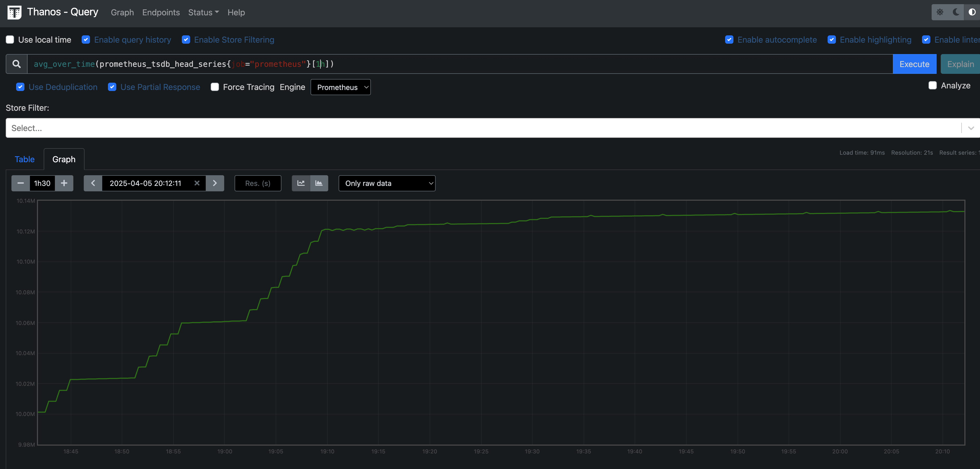The height and width of the screenshot is (469, 980).
Task: Click Resolution: 21s text
Action: pyautogui.click(x=912, y=153)
